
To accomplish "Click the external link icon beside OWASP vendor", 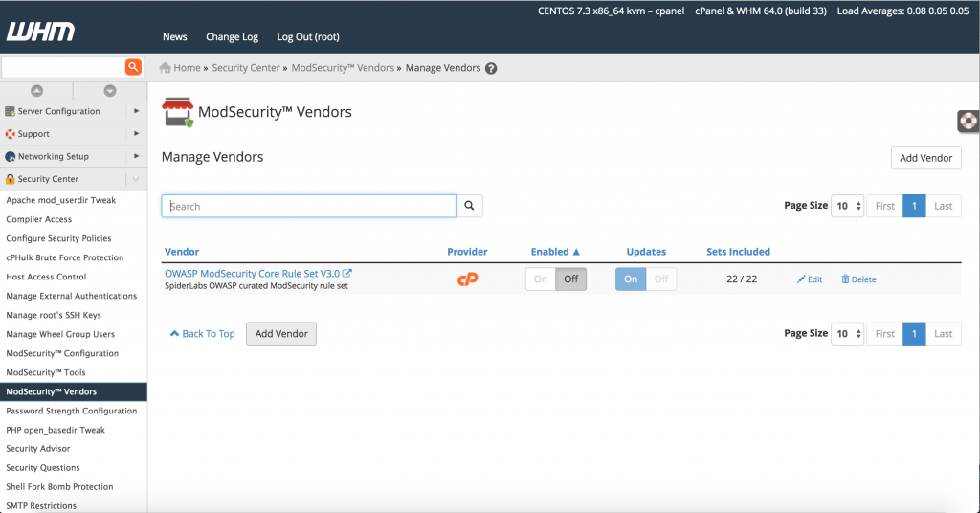I will pos(346,273).
